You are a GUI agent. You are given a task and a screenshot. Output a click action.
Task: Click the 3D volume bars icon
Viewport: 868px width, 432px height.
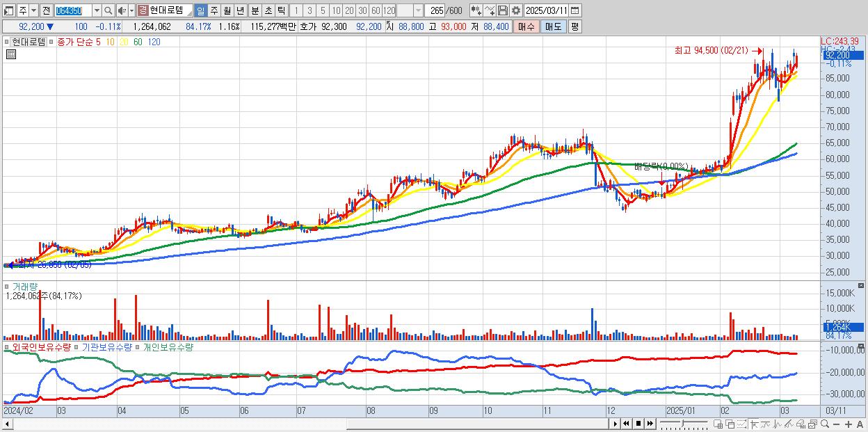(x=801, y=424)
